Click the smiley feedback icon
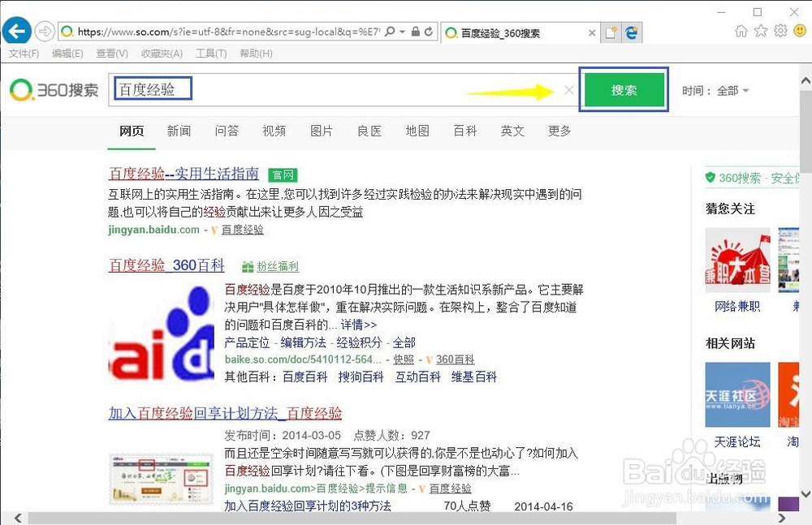 (x=800, y=31)
